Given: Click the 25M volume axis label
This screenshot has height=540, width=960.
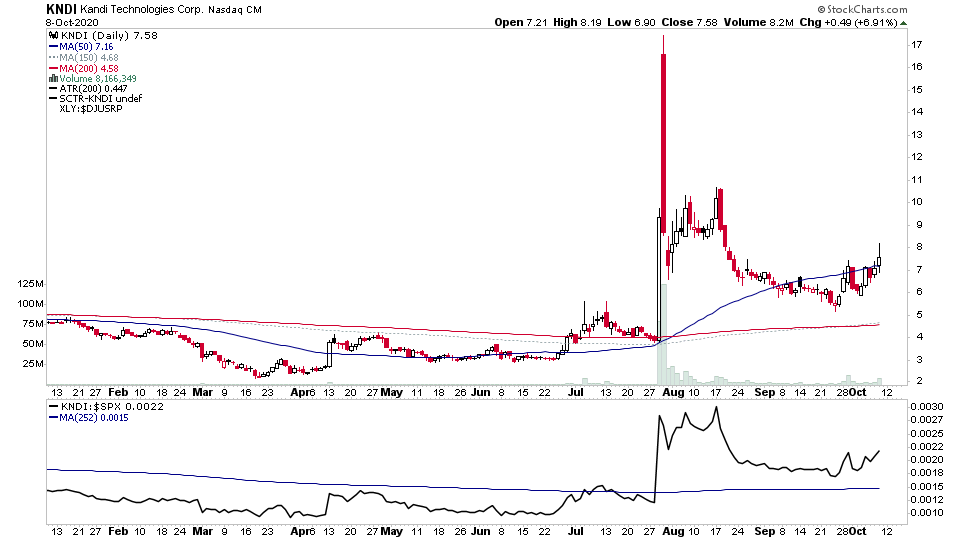Looking at the screenshot, I should click(33, 364).
